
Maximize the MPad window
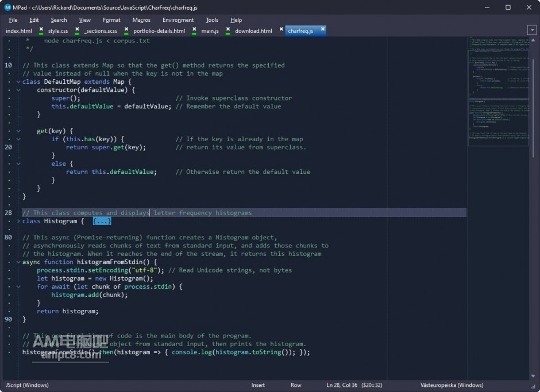[x=508, y=7]
